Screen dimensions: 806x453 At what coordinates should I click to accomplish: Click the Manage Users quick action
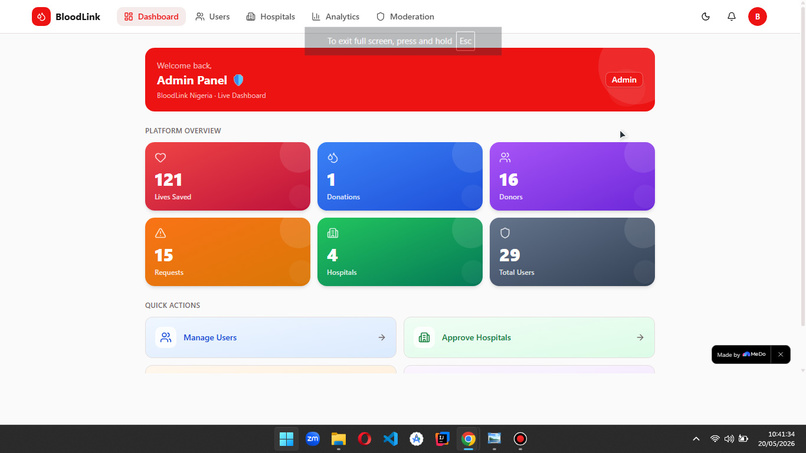270,337
